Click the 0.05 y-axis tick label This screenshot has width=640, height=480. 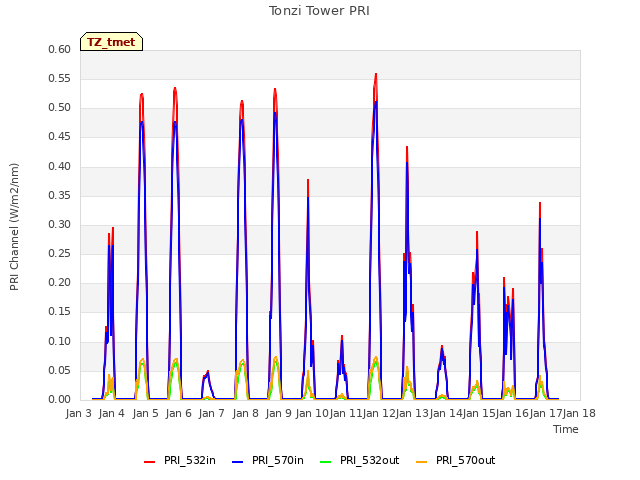click(60, 370)
